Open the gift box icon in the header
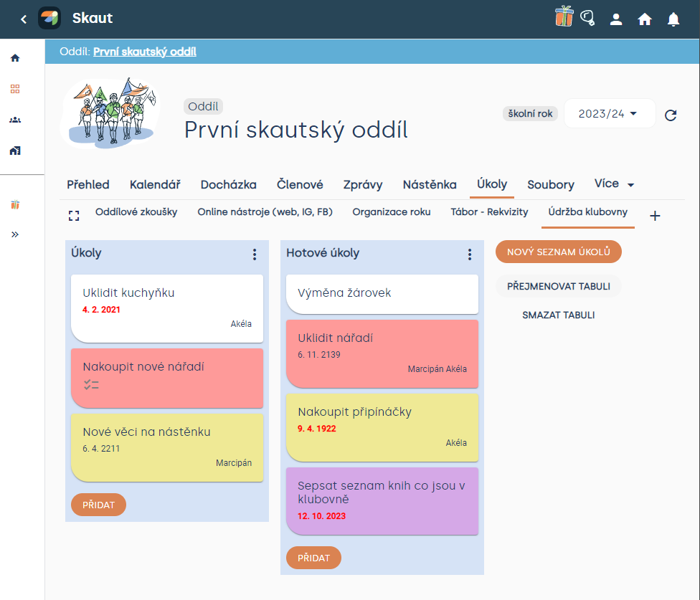Viewport: 700px width, 600px height. (x=564, y=16)
